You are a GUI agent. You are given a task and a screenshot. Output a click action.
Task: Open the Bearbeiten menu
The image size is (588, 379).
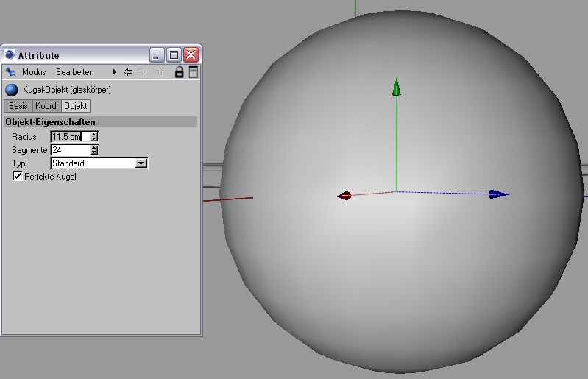click(74, 72)
